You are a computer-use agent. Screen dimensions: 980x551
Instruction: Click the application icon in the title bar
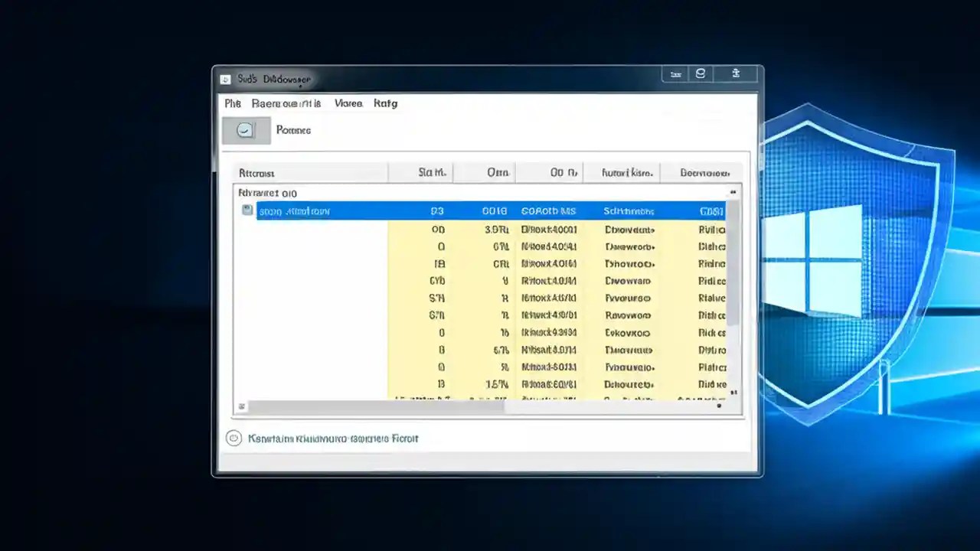point(225,79)
